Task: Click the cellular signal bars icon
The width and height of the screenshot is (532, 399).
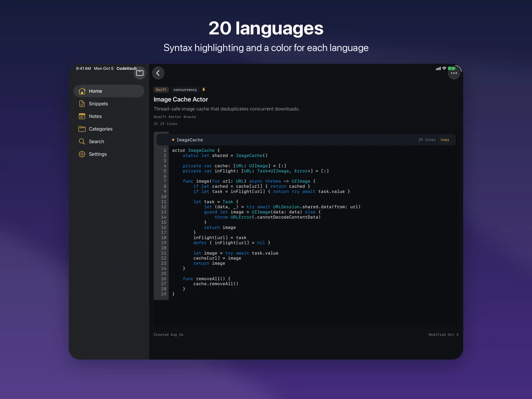Action: [x=438, y=69]
